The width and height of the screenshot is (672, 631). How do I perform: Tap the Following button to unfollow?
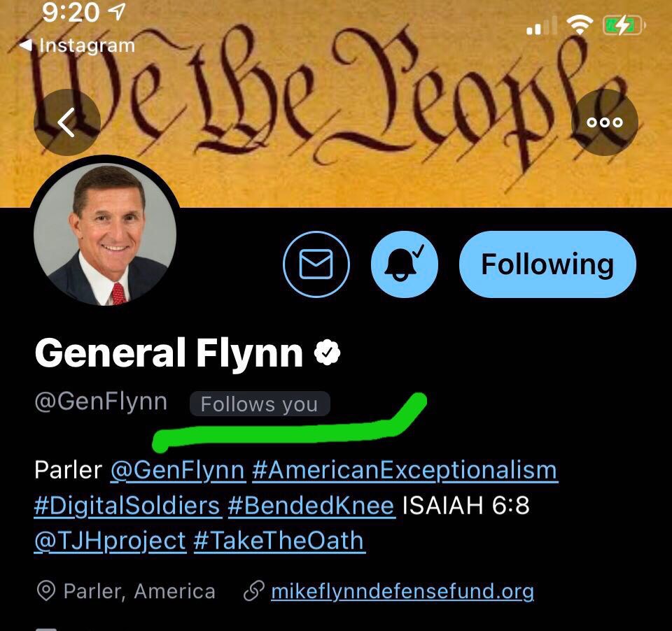[x=547, y=264]
